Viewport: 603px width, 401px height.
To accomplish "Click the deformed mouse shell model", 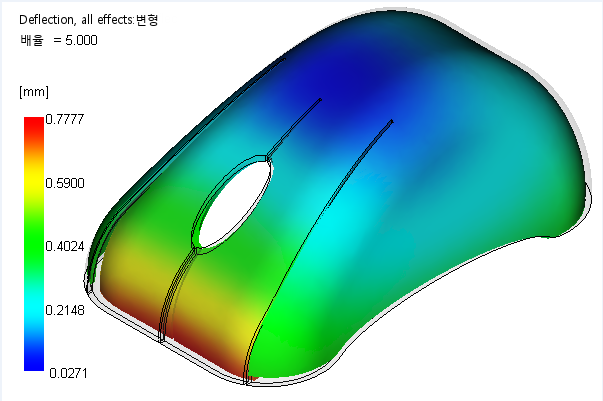I will click(338, 196).
